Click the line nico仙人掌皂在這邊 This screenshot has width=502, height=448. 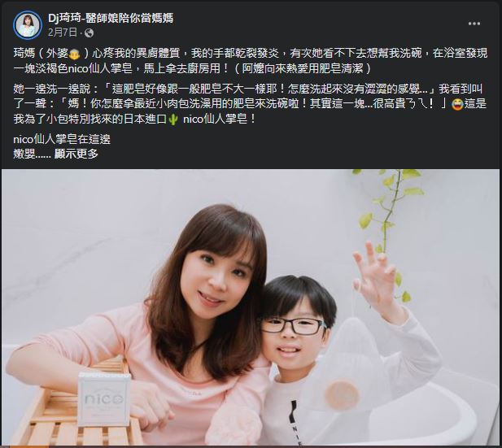coord(62,139)
